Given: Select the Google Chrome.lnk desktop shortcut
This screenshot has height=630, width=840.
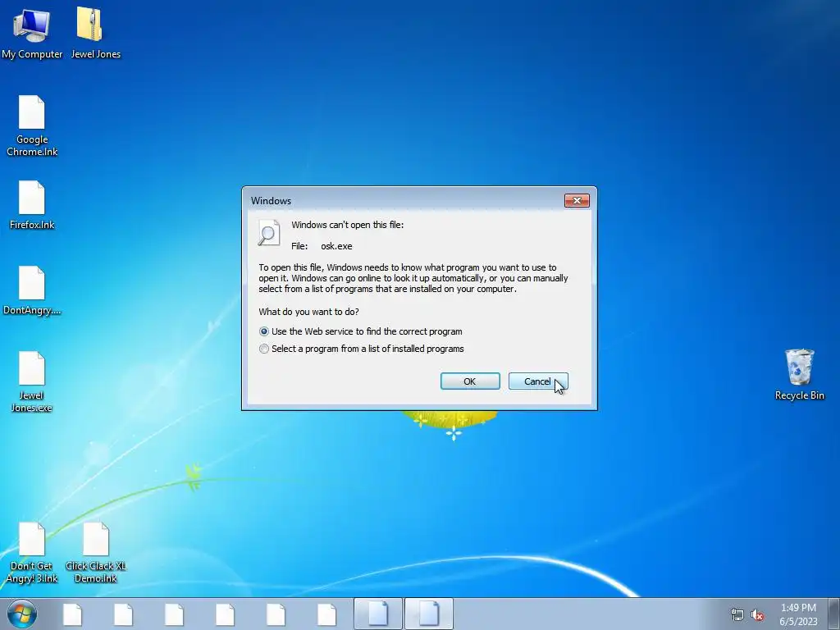Looking at the screenshot, I should coord(32,126).
